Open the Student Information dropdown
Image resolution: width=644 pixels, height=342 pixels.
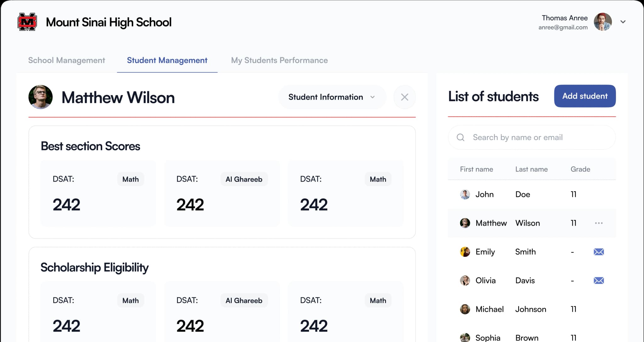(332, 97)
